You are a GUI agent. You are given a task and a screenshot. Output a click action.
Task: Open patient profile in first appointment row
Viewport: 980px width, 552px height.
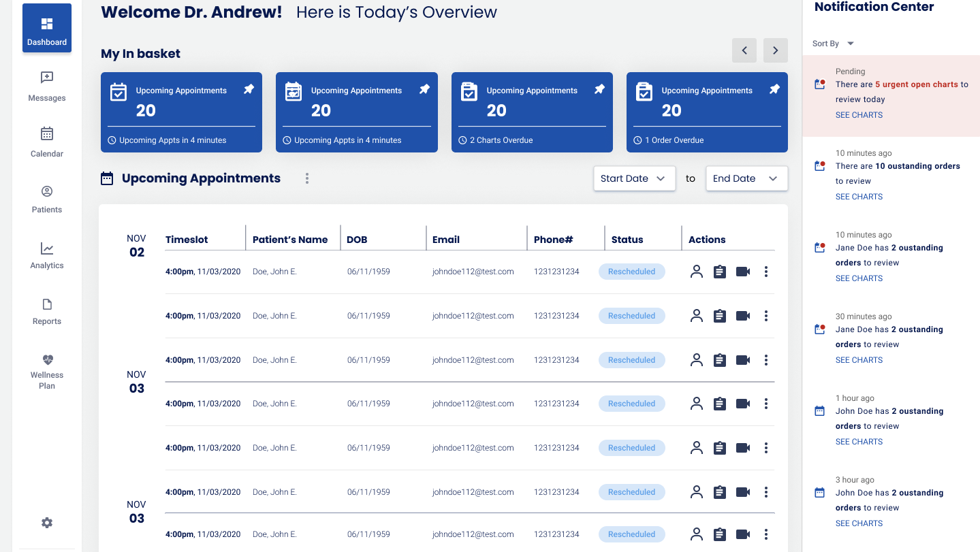click(x=696, y=272)
